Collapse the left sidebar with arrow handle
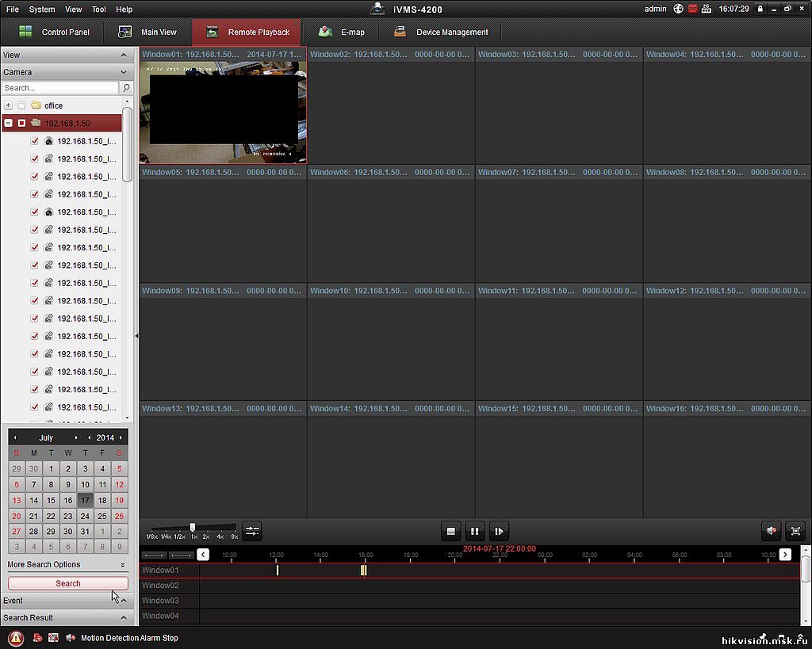 pos(136,336)
